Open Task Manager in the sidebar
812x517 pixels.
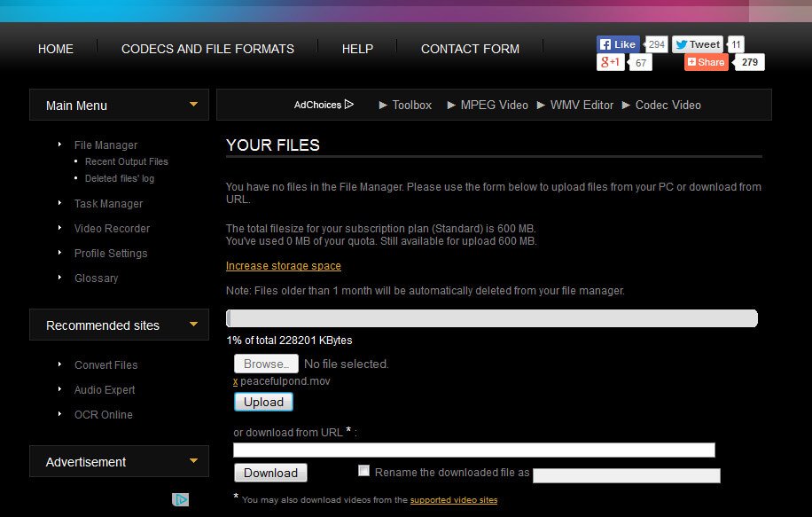point(108,204)
